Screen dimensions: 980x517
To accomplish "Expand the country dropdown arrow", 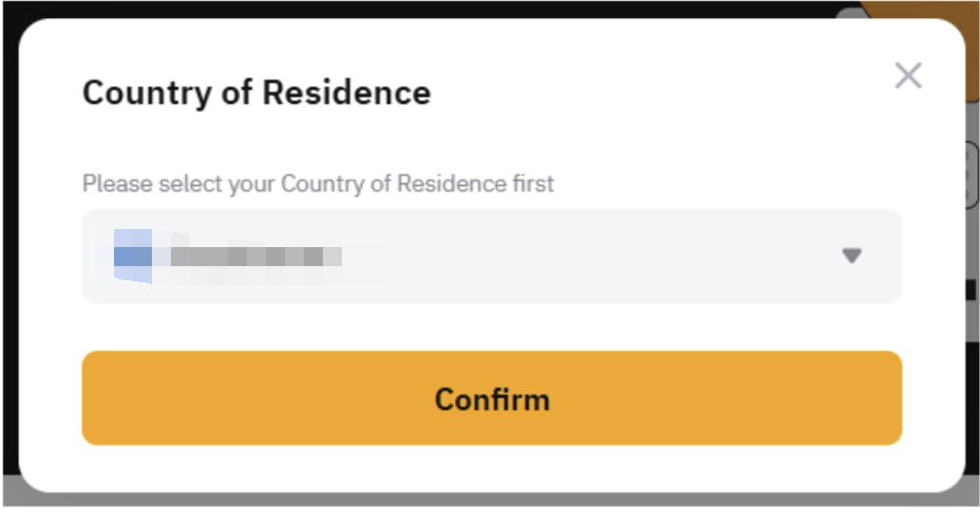I will (851, 256).
